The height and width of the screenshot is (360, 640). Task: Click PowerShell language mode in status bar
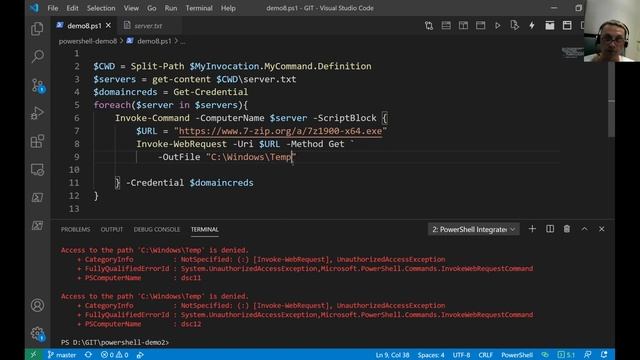click(517, 355)
